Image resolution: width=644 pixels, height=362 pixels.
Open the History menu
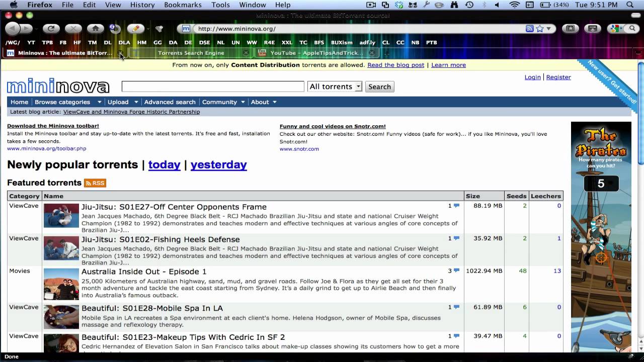[142, 5]
